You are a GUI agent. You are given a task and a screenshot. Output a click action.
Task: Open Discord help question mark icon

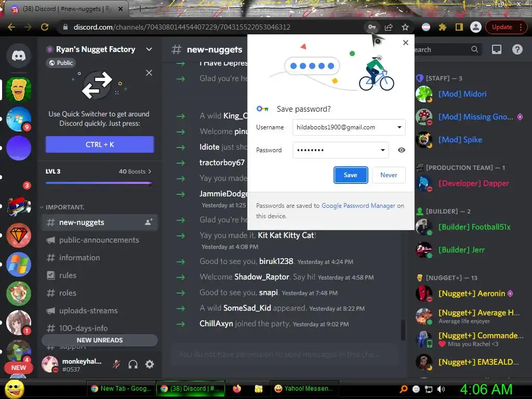[x=517, y=49]
